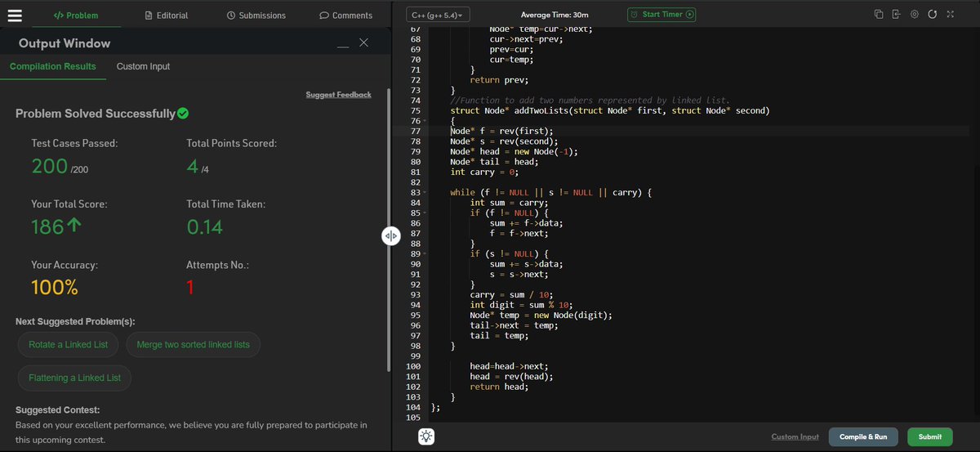Switch to the Problem tab
This screenshot has height=452, width=980.
(76, 16)
